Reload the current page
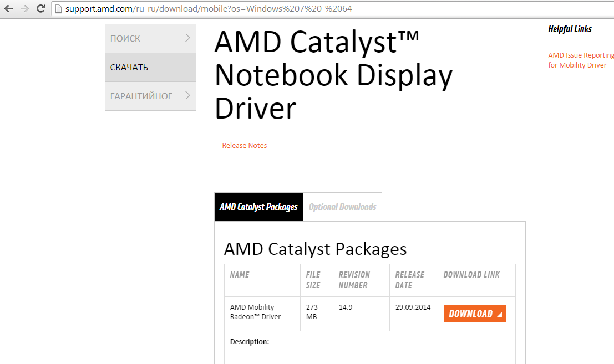Screen dimensions: 614x364 40,9
